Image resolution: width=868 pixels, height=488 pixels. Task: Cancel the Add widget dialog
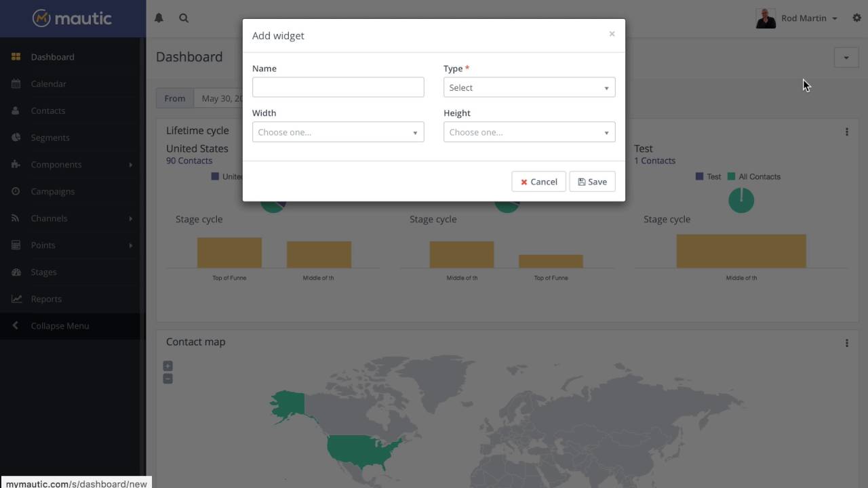tap(538, 182)
